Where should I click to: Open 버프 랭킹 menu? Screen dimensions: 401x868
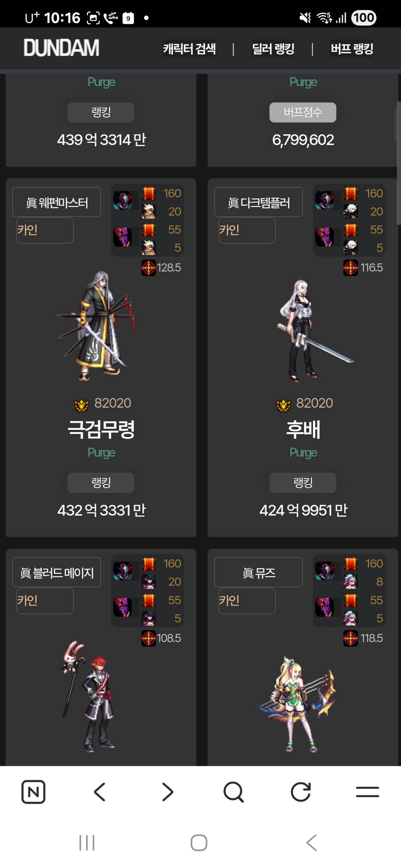[352, 49]
